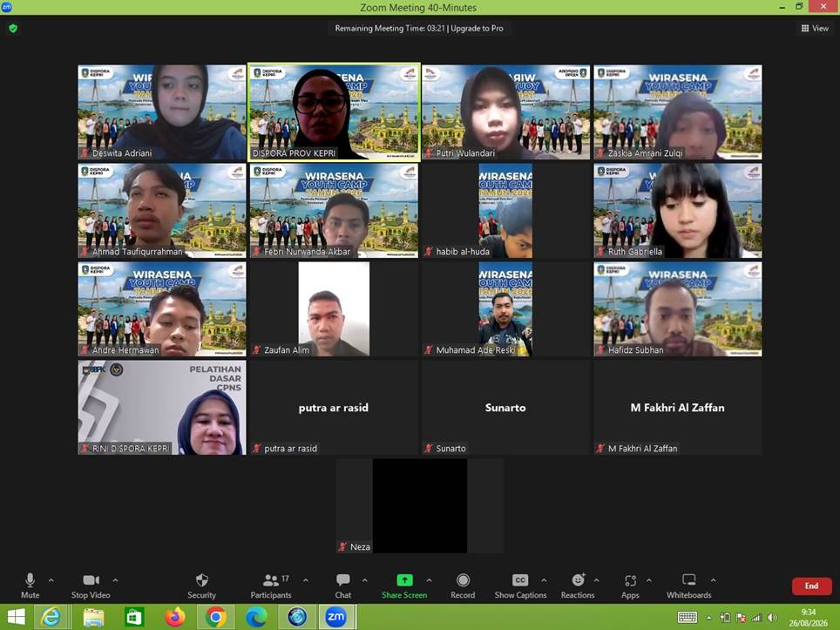Select Ruth Gabriella's video tile

(x=678, y=211)
